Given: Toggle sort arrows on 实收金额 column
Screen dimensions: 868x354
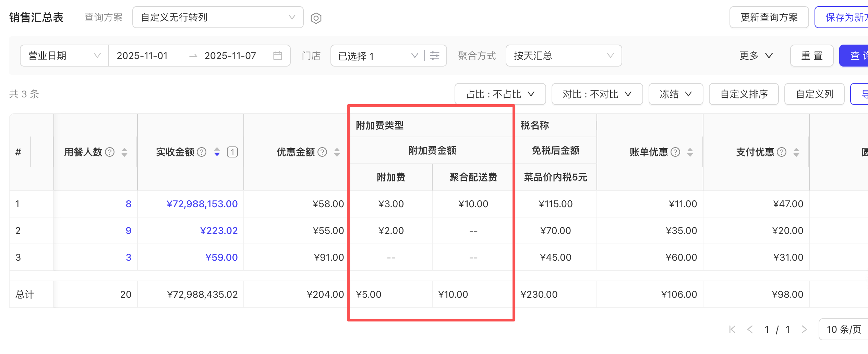Looking at the screenshot, I should click(217, 152).
